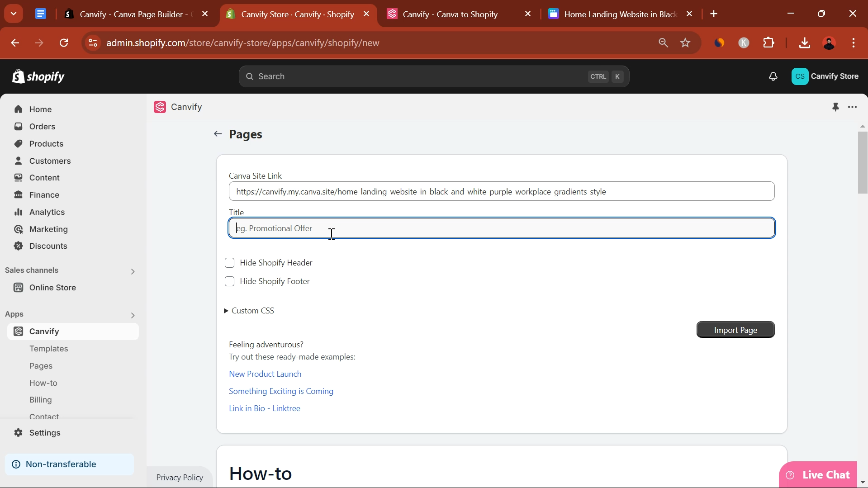Open Canvify How-to submenu item
Viewport: 868px width, 488px height.
[43, 383]
